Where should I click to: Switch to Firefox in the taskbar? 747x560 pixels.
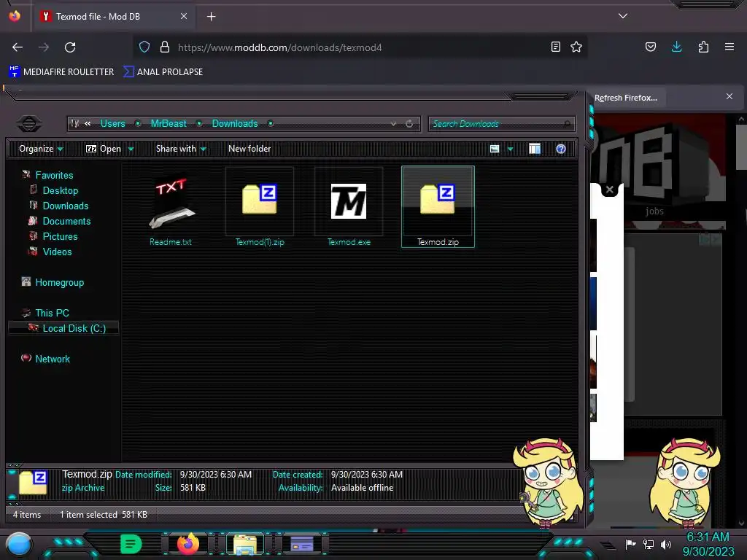pyautogui.click(x=187, y=543)
